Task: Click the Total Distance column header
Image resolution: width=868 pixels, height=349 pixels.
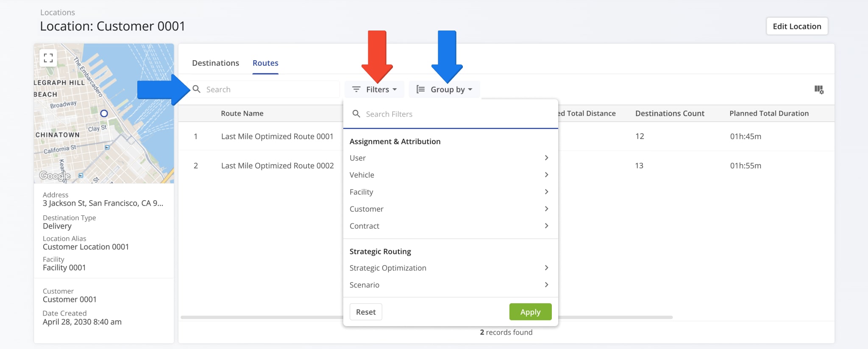Action: coord(587,113)
